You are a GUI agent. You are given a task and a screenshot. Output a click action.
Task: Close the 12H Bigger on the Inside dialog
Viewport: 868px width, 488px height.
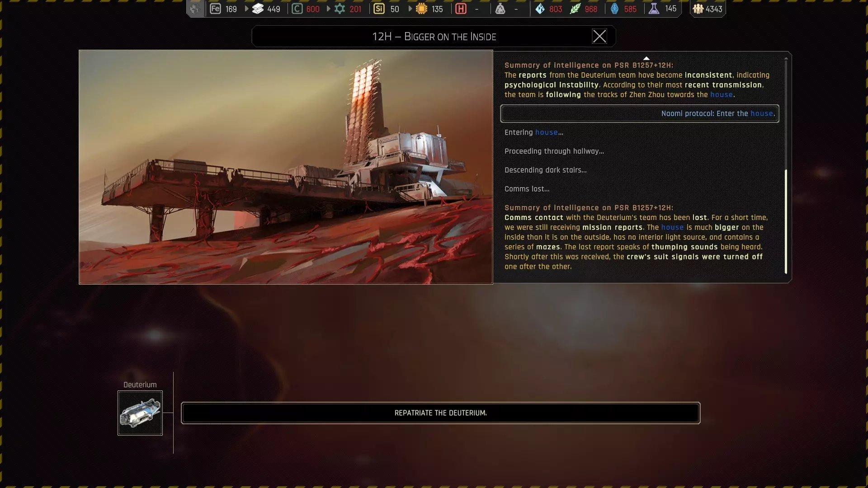click(x=599, y=36)
